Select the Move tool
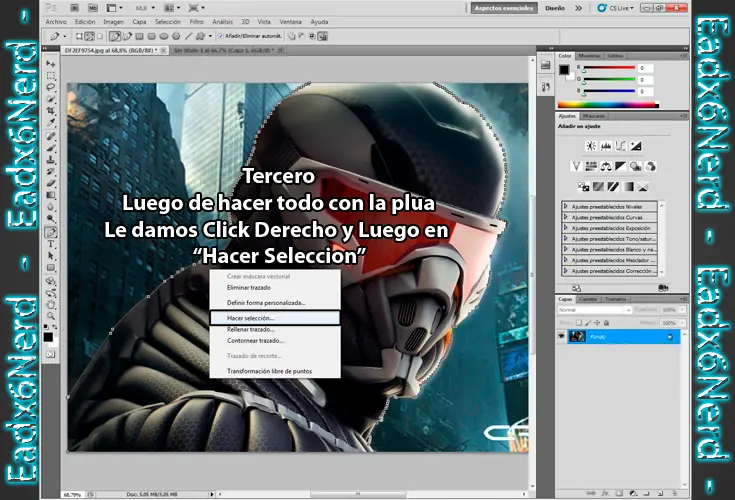The image size is (735, 500). coord(51,63)
